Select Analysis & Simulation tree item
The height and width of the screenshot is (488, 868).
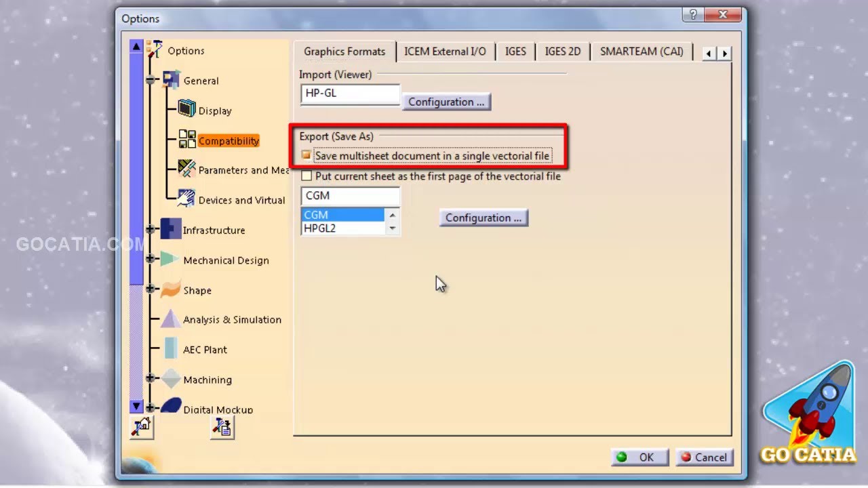(x=232, y=320)
